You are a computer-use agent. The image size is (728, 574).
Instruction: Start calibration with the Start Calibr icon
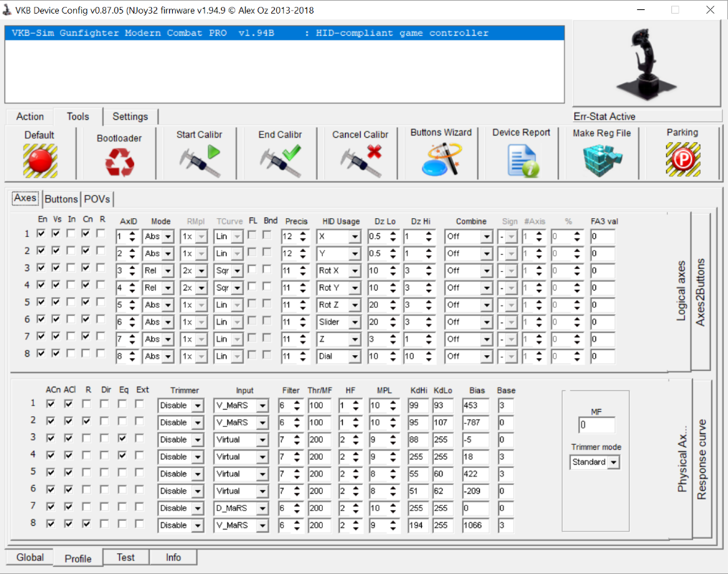click(x=199, y=161)
